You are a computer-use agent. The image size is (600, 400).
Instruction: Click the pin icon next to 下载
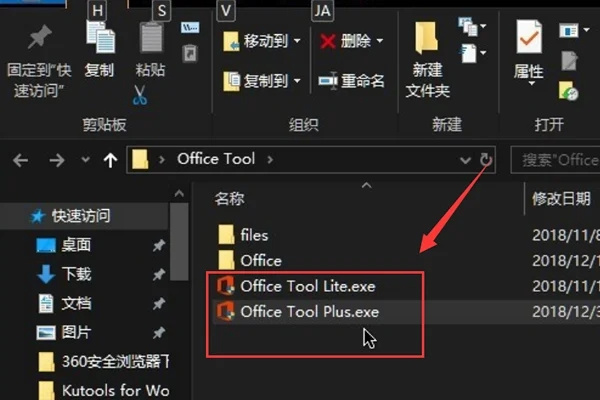point(159,274)
